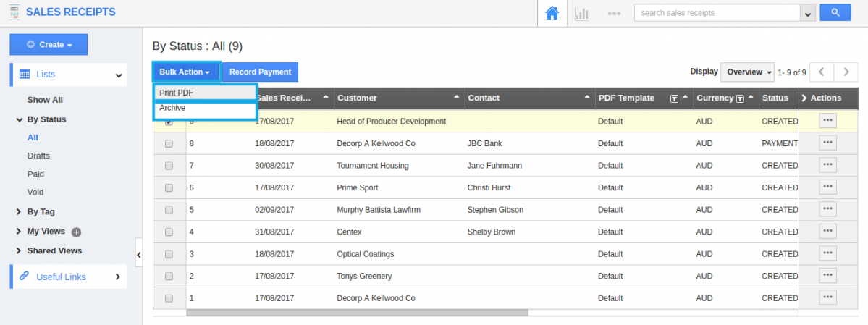Image resolution: width=868 pixels, height=325 pixels.
Task: Go to previous page arrow
Action: tap(822, 72)
